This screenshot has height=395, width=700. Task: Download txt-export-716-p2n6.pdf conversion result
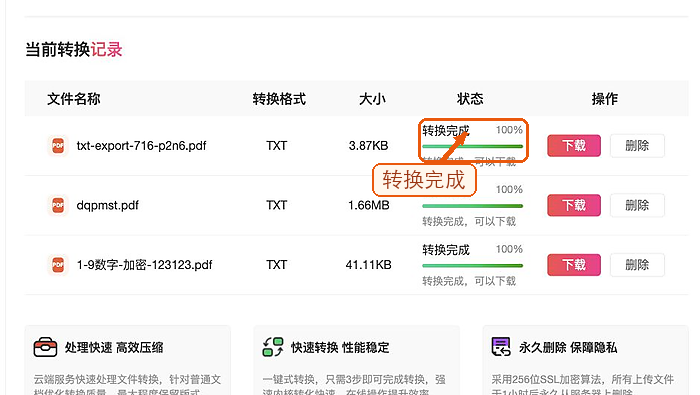pos(574,146)
